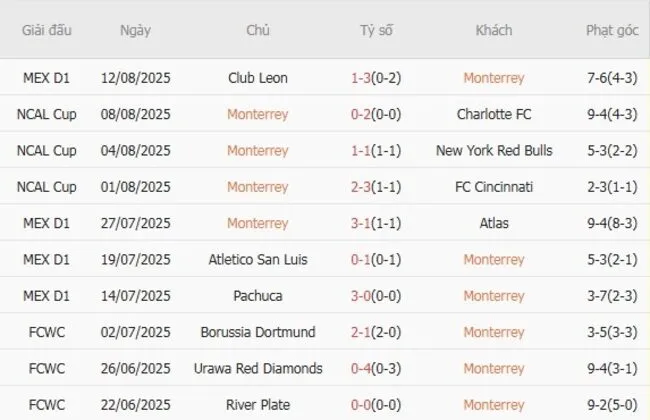Click Atletico San Luis team name
The image size is (650, 420).
[x=257, y=260]
